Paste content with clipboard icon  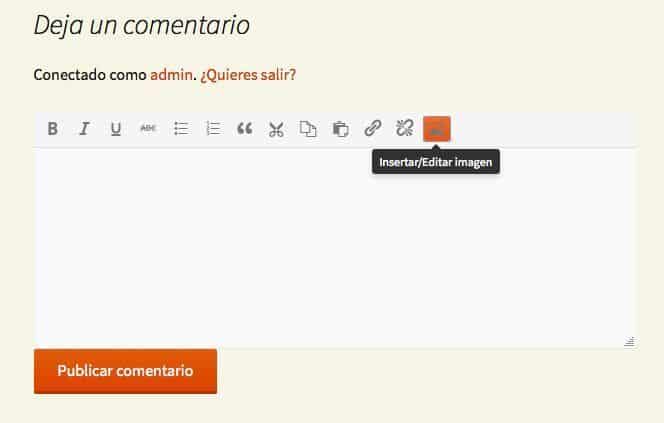[340, 129]
